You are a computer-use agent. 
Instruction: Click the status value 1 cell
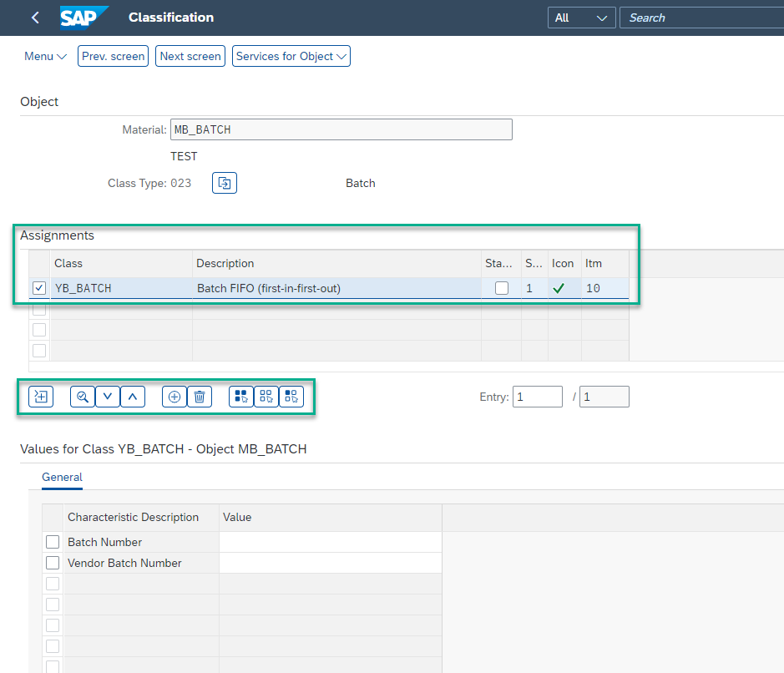pyautogui.click(x=534, y=289)
